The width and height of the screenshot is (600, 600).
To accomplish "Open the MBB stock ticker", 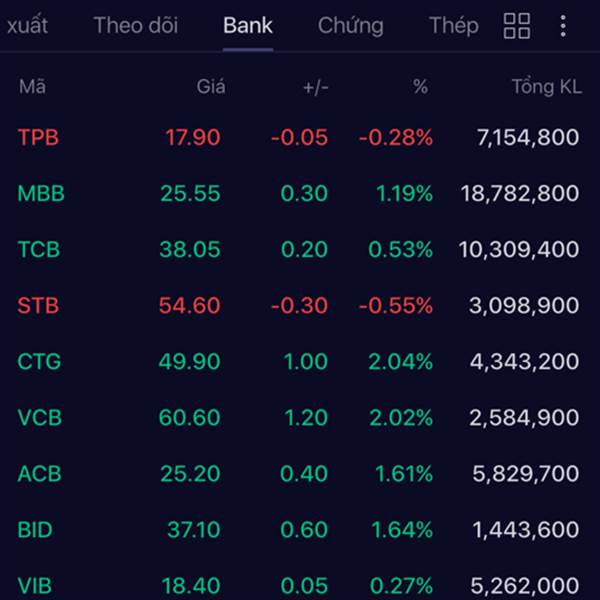I will [41, 194].
